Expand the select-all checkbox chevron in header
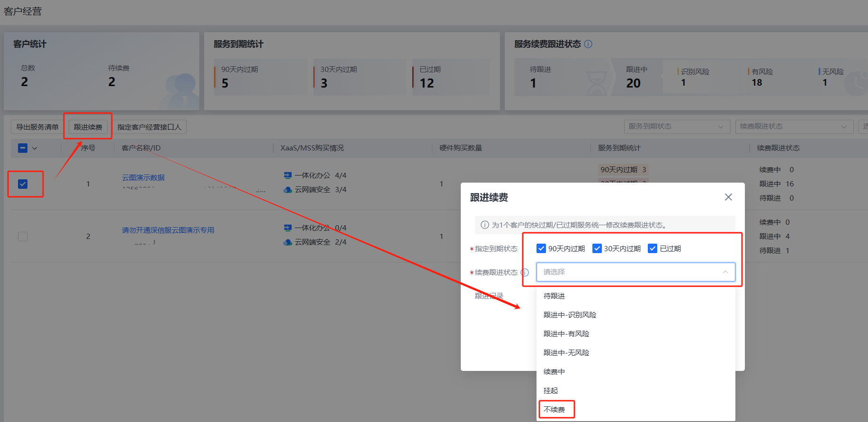This screenshot has width=868, height=422. (35, 148)
